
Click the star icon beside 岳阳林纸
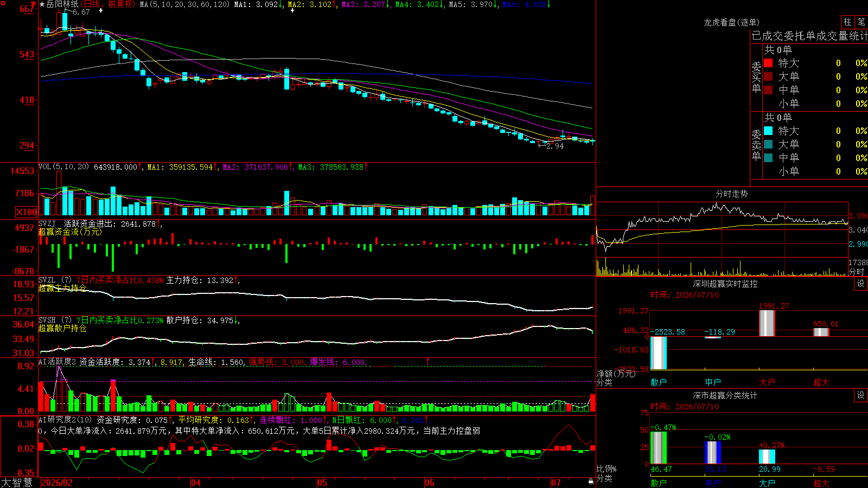click(42, 4)
